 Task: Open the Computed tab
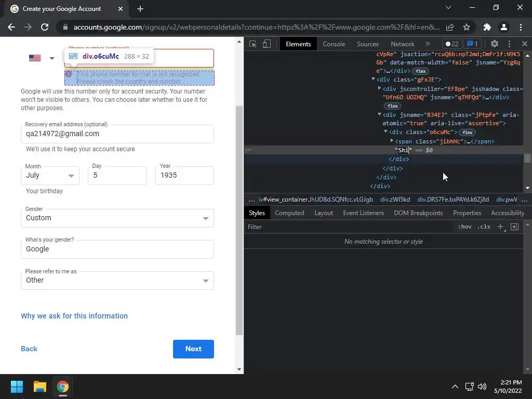pos(289,212)
